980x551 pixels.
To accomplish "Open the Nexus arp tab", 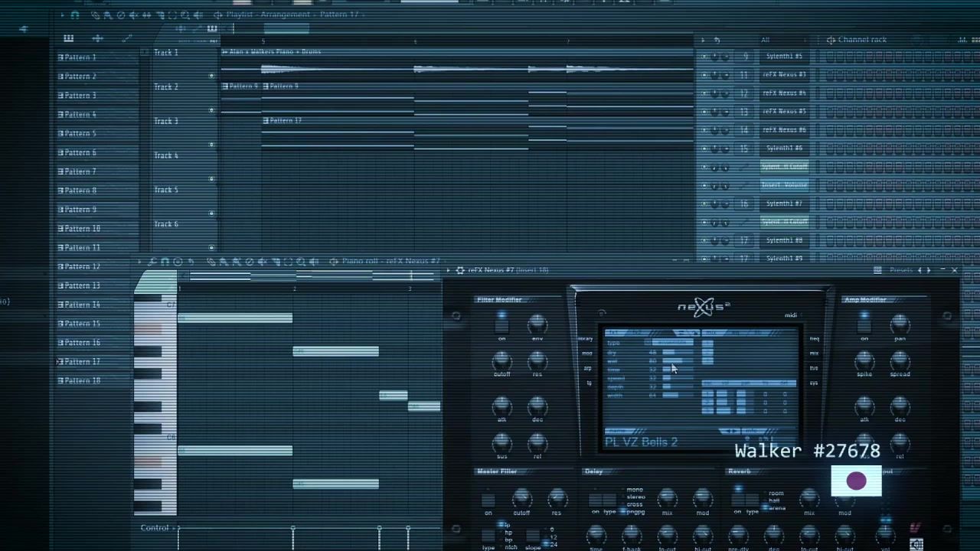I will 587,368.
